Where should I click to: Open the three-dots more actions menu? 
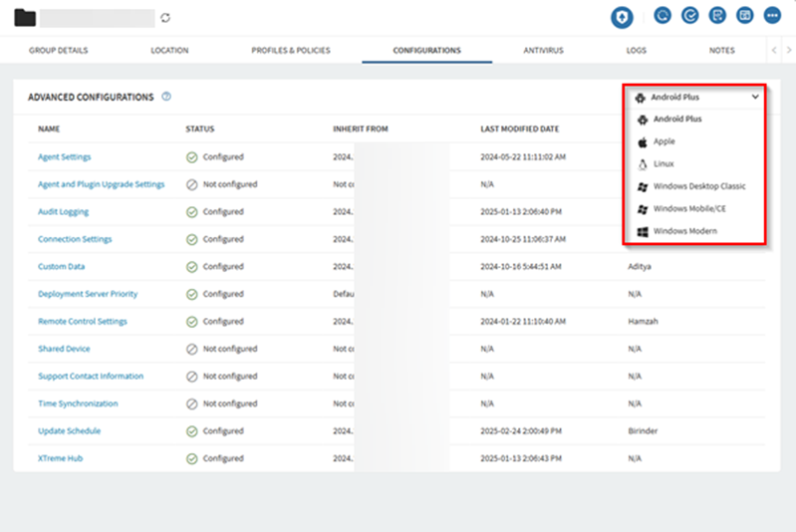tap(772, 16)
